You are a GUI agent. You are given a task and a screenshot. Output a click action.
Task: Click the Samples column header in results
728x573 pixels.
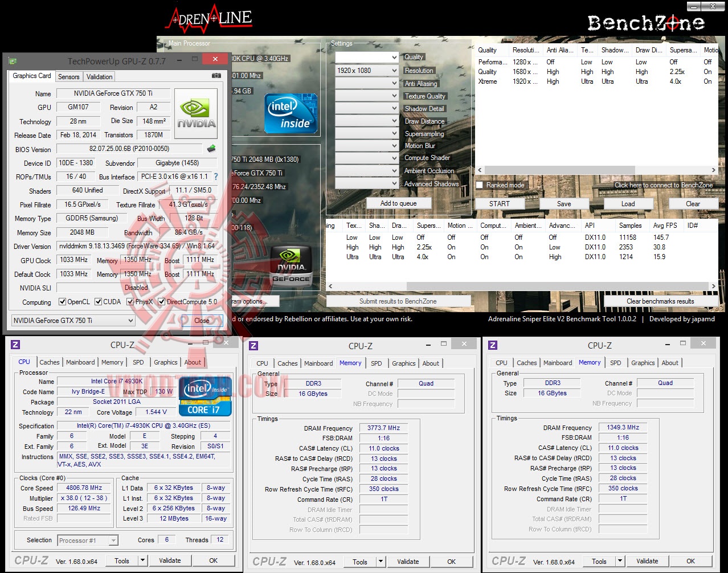[631, 226]
